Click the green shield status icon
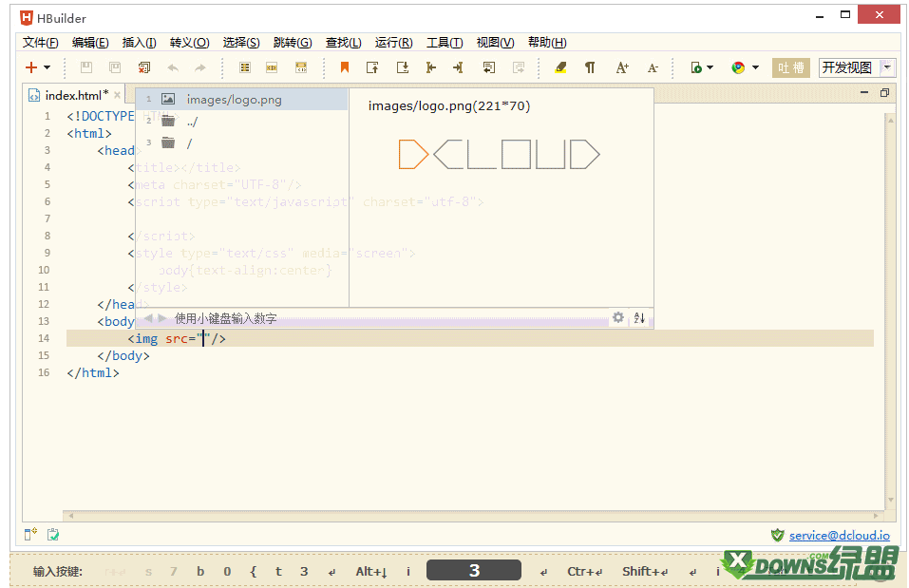Screen dimensions: 909x588 [777, 535]
